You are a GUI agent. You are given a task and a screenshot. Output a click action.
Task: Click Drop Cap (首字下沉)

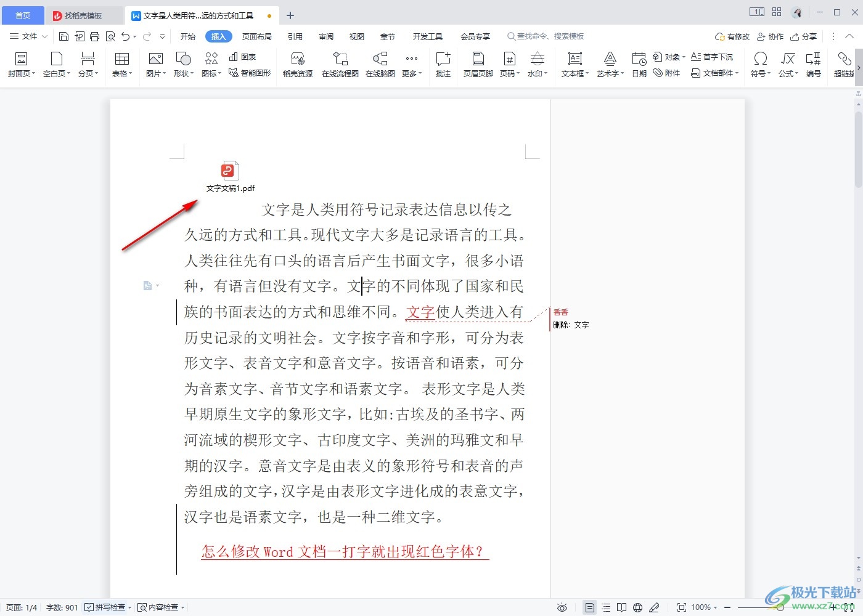712,57
